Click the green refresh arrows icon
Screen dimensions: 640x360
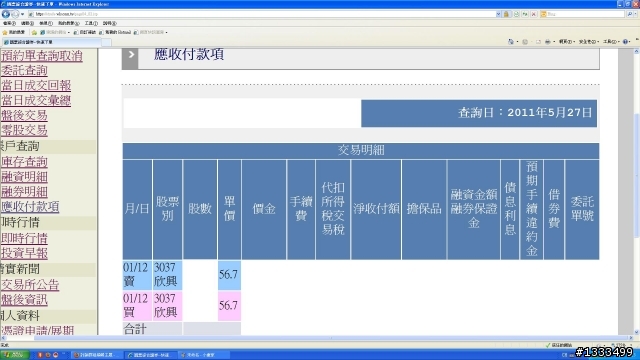525,14
